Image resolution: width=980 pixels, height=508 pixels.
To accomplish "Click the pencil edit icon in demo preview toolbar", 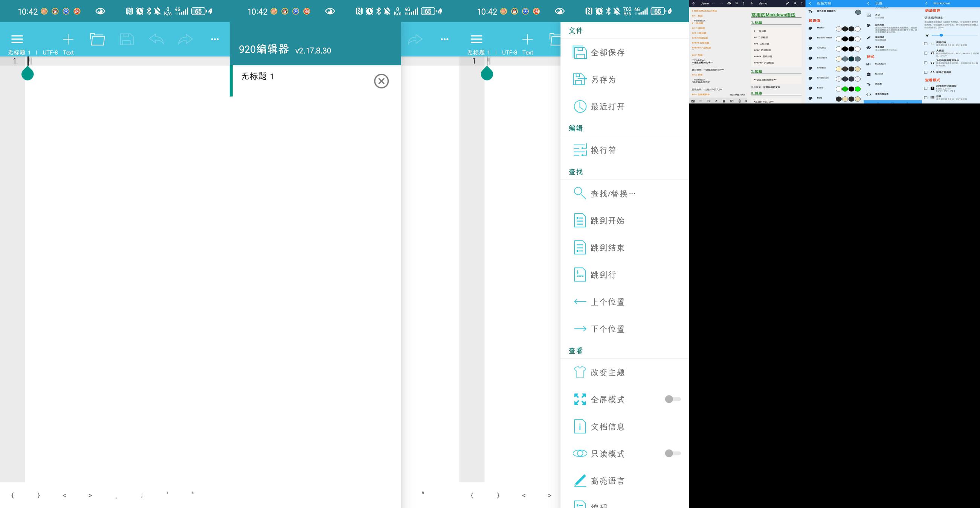I will (x=788, y=3).
